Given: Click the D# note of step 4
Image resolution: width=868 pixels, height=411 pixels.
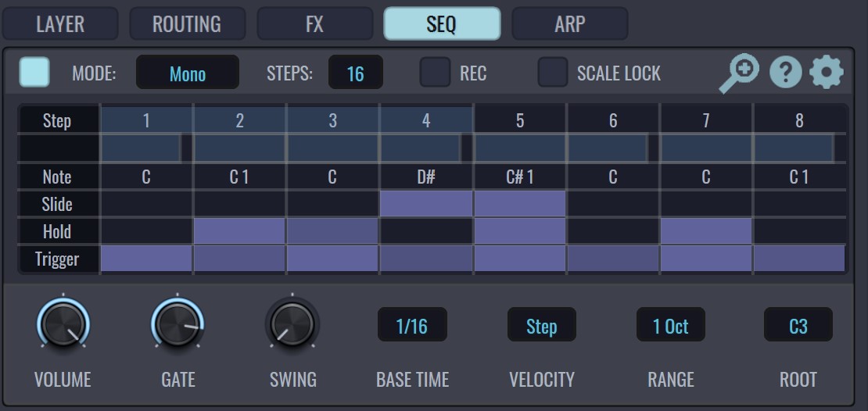Looking at the screenshot, I should tap(426, 177).
